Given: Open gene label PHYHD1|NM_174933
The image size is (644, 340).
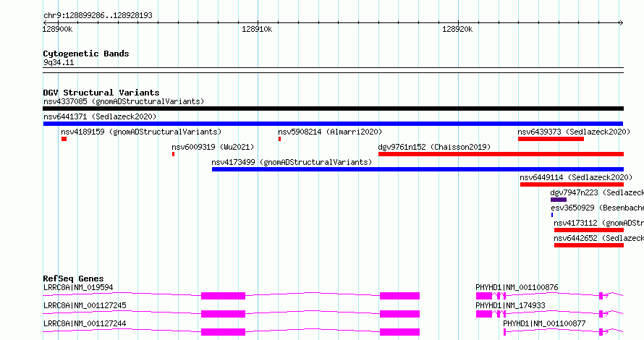Looking at the screenshot, I should (510, 305).
